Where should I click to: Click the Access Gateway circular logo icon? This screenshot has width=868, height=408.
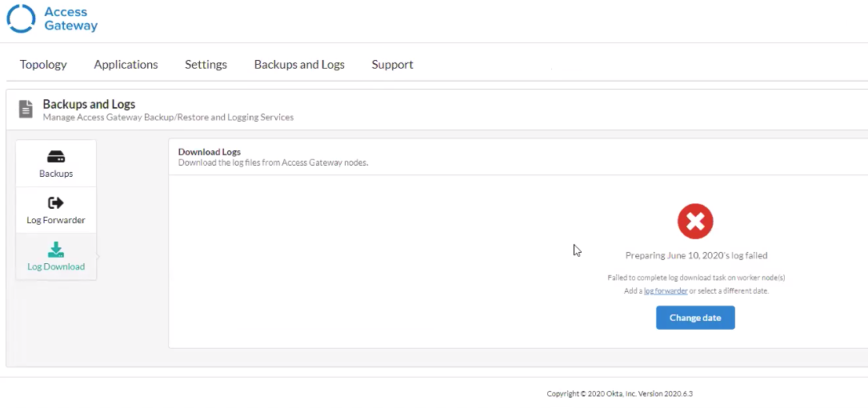click(21, 19)
